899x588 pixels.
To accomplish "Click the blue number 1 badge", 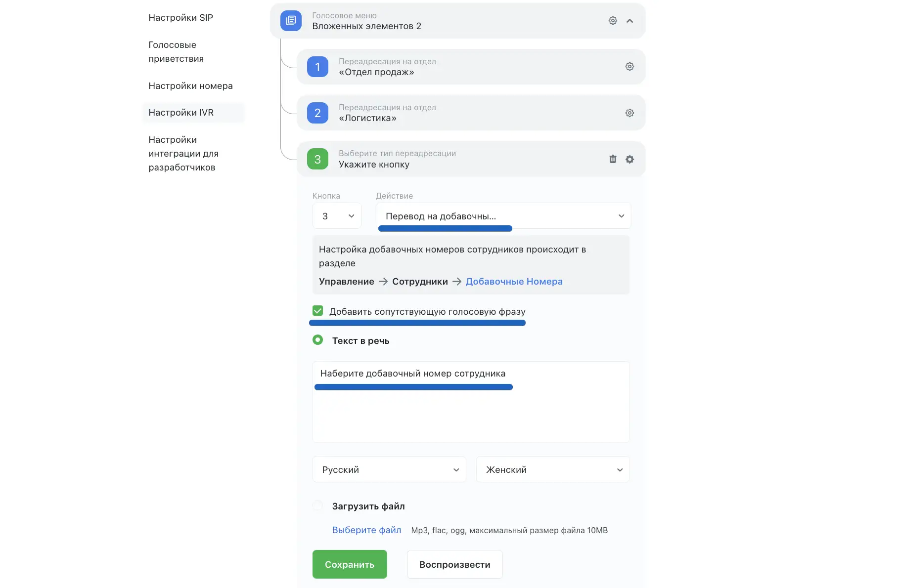I will [x=317, y=67].
